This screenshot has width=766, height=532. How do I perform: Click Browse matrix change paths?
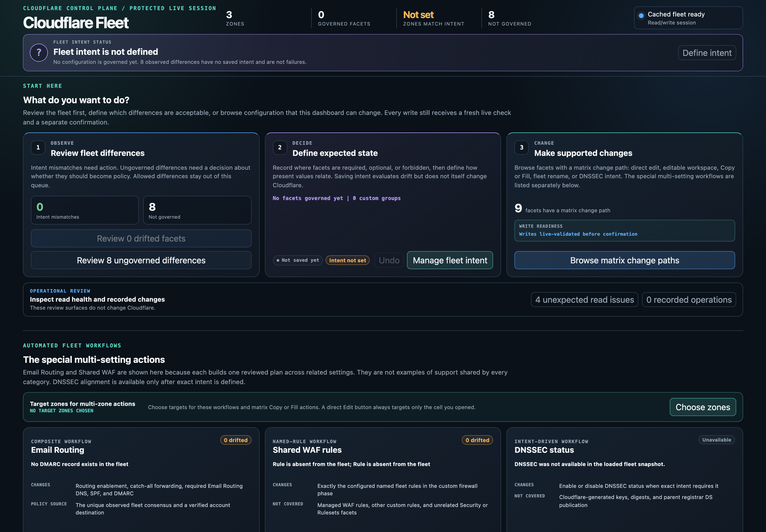pos(624,260)
